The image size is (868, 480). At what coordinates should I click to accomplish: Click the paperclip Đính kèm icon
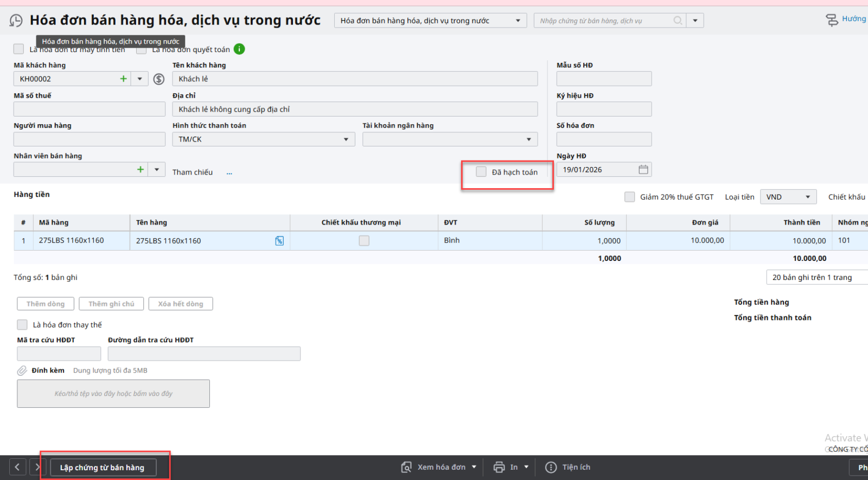coord(22,370)
